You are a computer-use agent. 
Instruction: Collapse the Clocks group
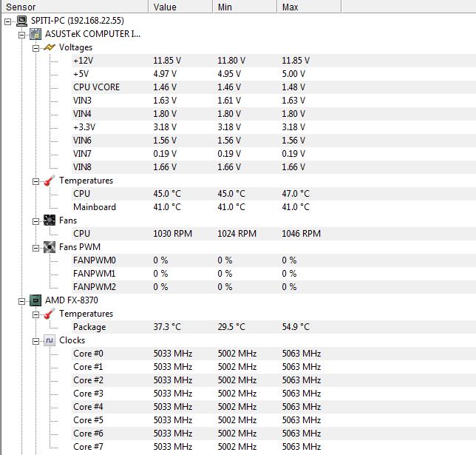pos(35,341)
